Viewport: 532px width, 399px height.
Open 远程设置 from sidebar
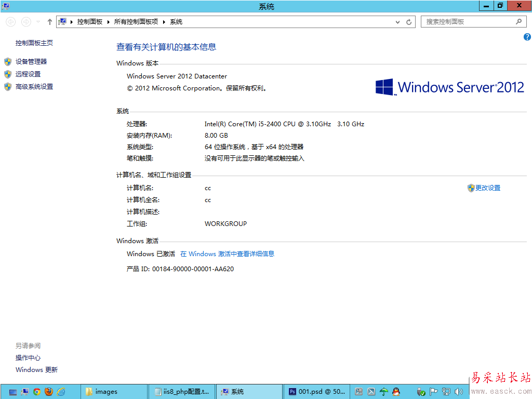[x=28, y=74]
